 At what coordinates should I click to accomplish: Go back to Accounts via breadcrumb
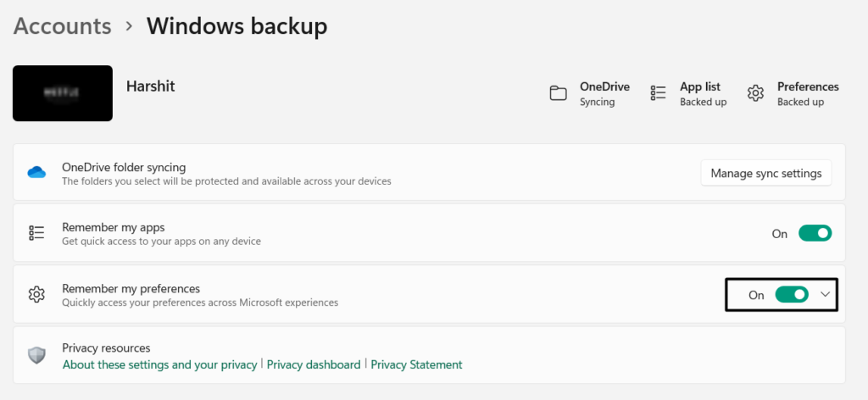point(62,26)
